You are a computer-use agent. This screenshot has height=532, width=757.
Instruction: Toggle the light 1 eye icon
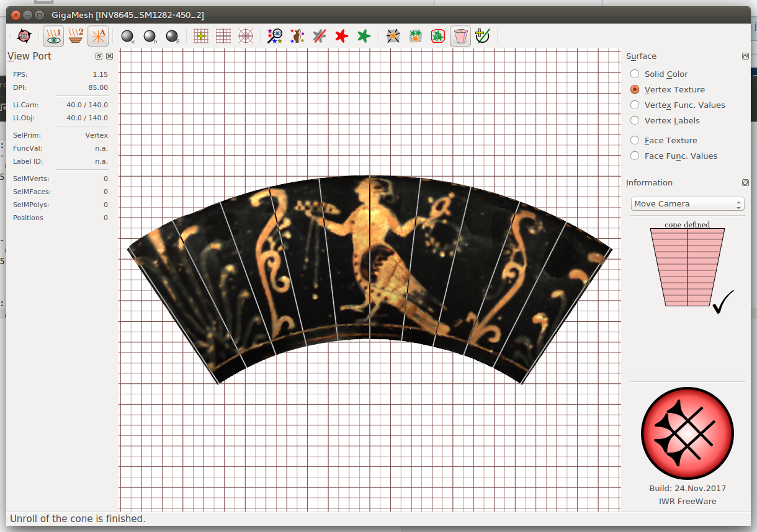tap(53, 37)
